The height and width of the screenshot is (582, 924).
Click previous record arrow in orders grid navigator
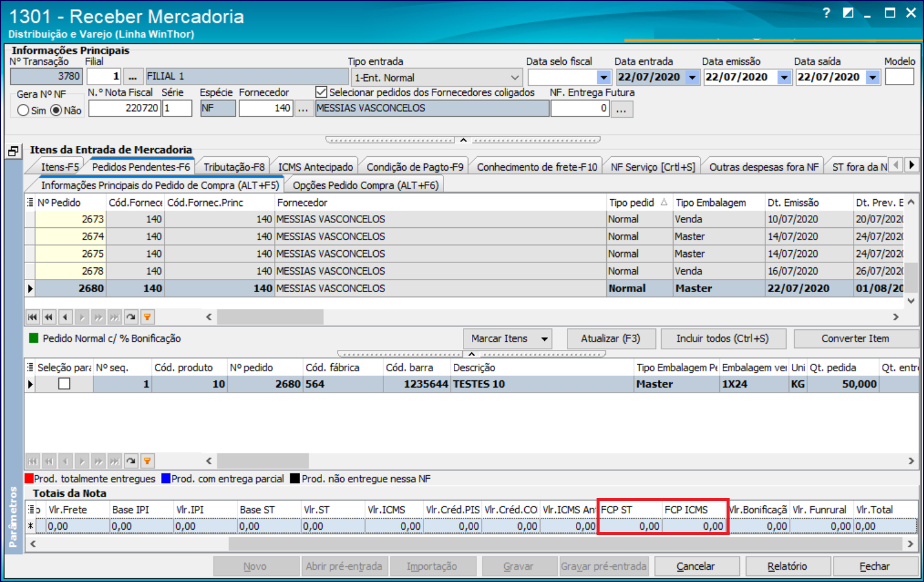(x=65, y=317)
